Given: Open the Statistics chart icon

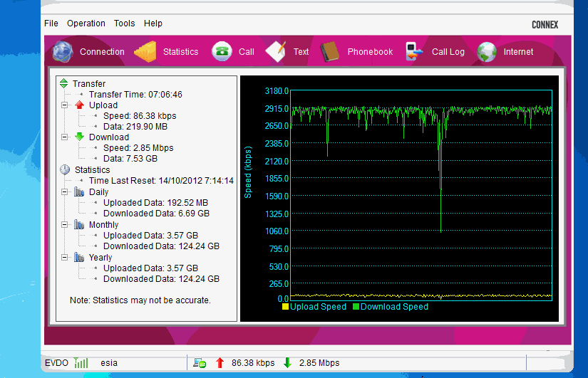Looking at the screenshot, I should [145, 52].
